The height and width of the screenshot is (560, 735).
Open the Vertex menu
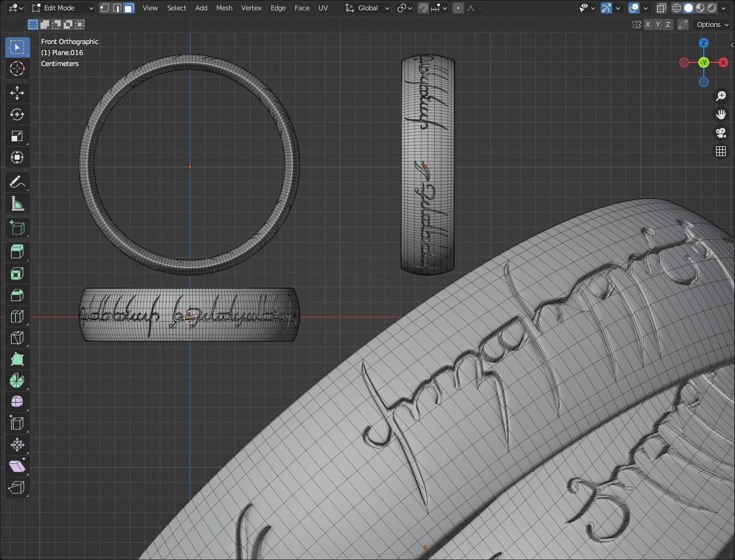(252, 8)
